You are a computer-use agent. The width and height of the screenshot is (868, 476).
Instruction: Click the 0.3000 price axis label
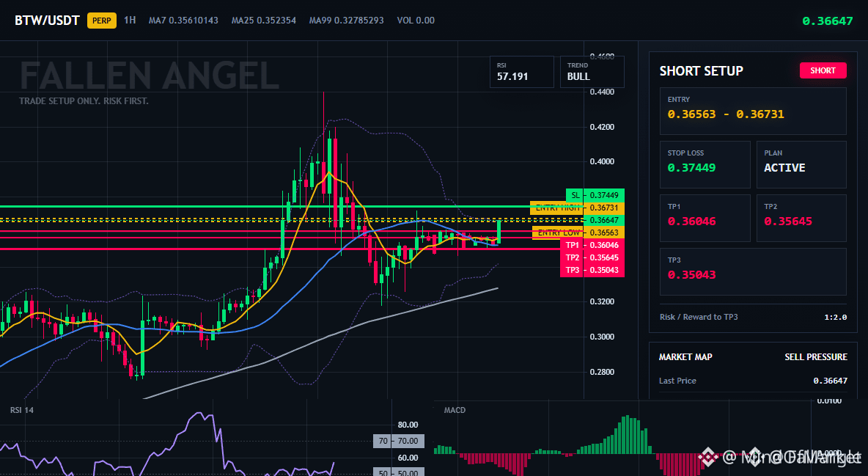pos(602,337)
